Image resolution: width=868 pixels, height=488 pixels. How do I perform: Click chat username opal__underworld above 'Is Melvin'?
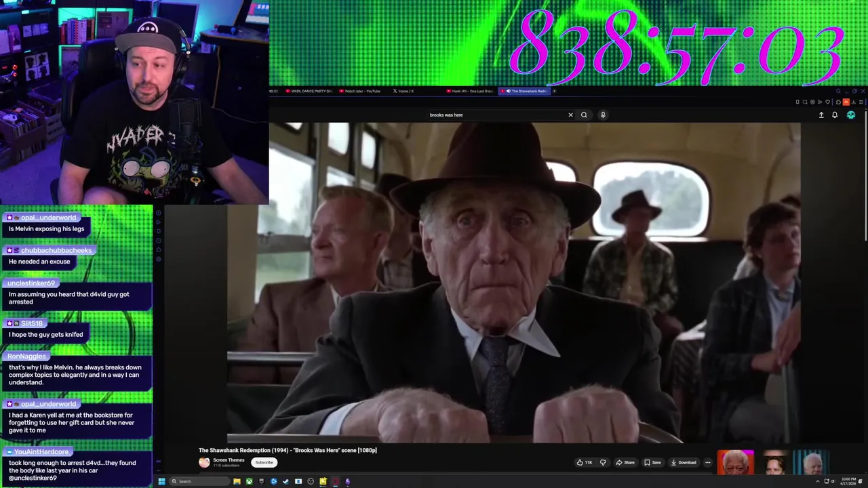(48, 218)
